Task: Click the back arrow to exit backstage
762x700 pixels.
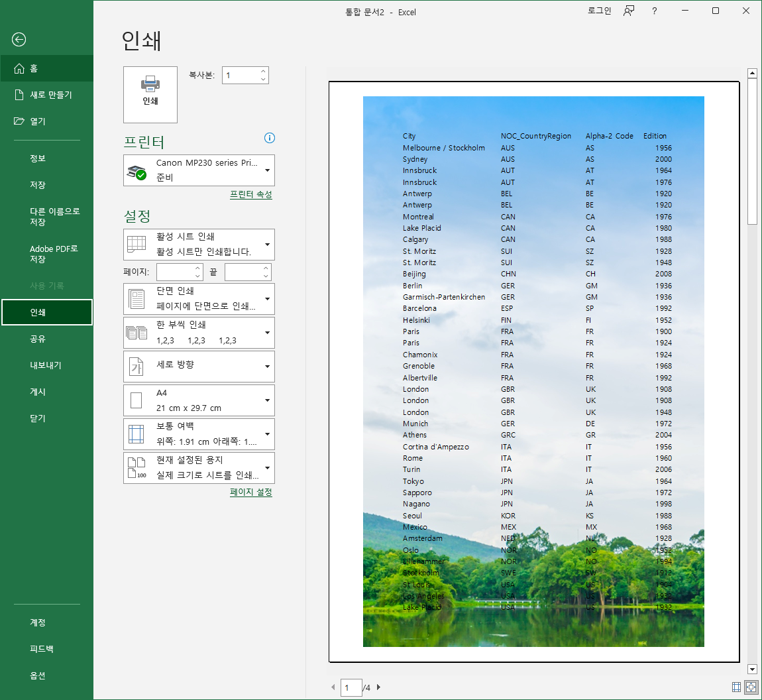Action: (19, 39)
